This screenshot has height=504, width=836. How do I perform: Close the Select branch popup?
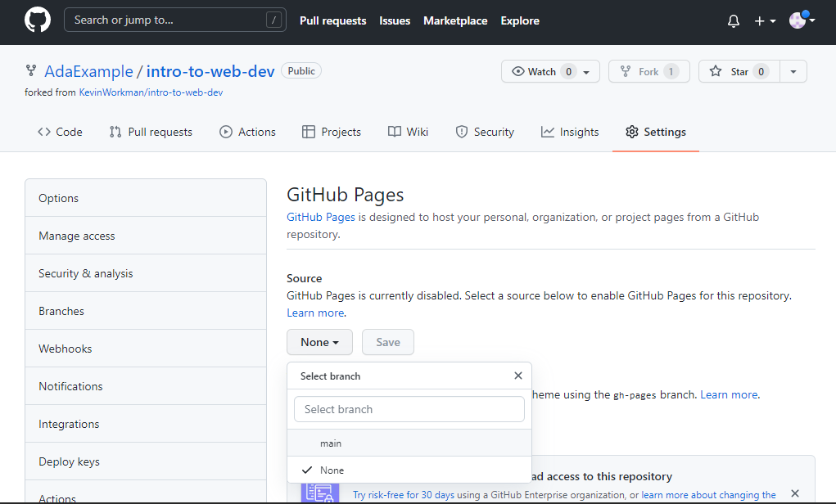(x=517, y=376)
